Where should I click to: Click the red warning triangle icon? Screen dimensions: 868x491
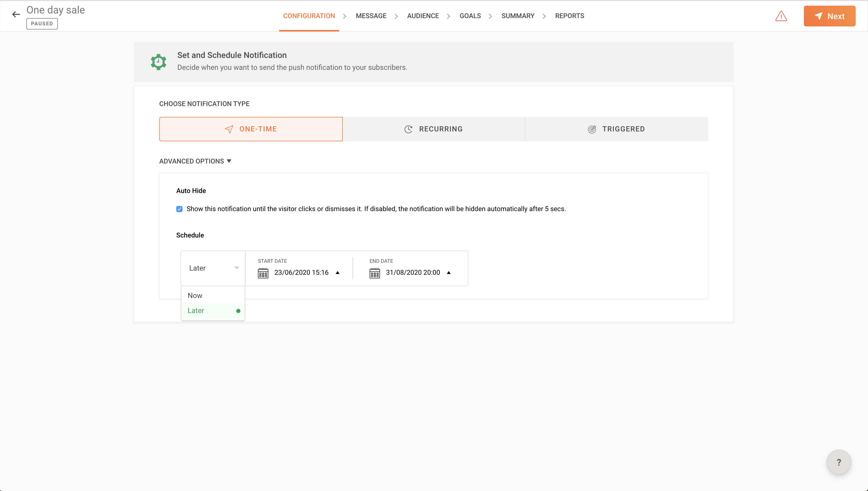(781, 16)
